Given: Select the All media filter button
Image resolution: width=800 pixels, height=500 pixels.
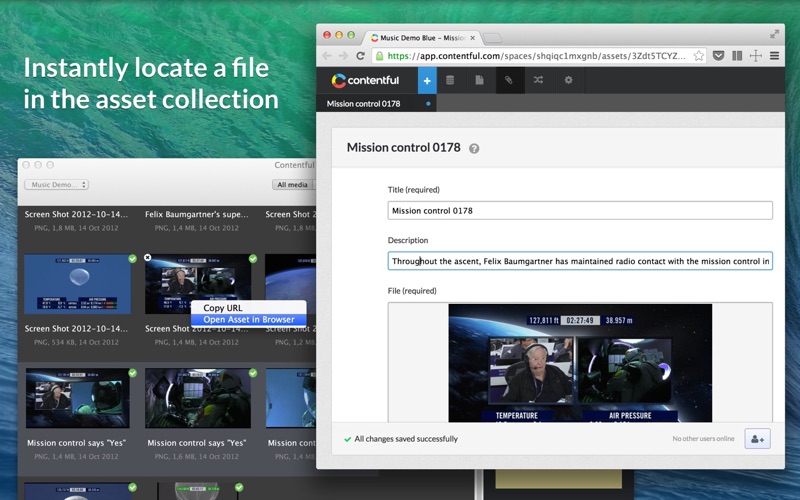Looking at the screenshot, I should coord(292,185).
